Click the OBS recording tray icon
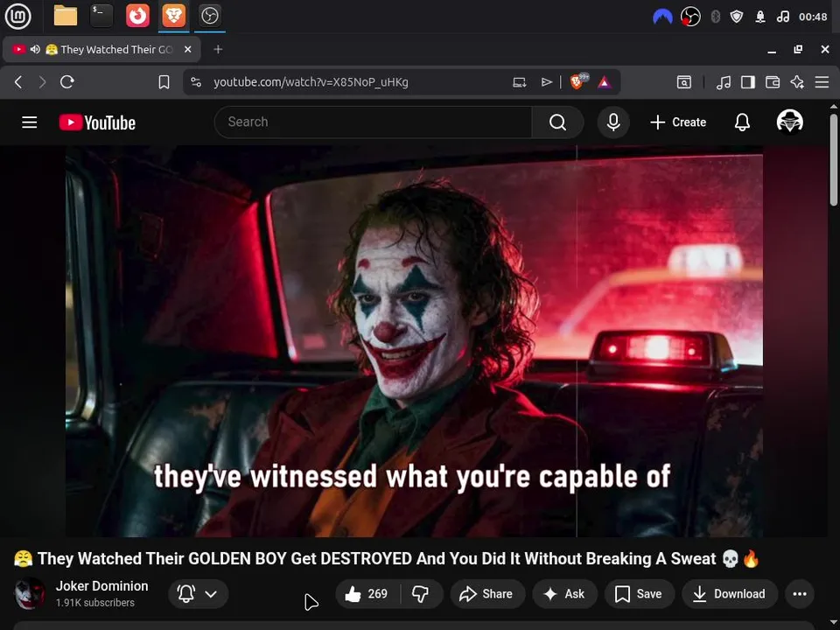The height and width of the screenshot is (630, 840). click(x=690, y=17)
